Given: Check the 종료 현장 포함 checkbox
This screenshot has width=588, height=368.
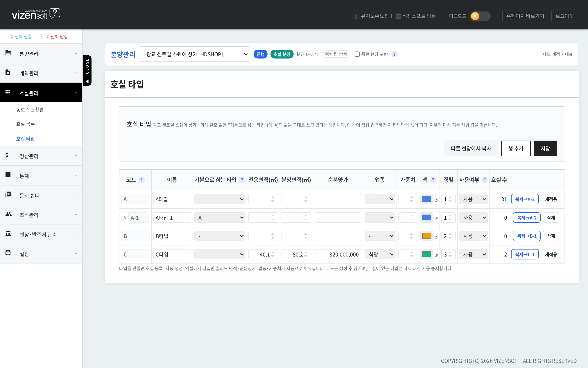Looking at the screenshot, I should pyautogui.click(x=357, y=54).
